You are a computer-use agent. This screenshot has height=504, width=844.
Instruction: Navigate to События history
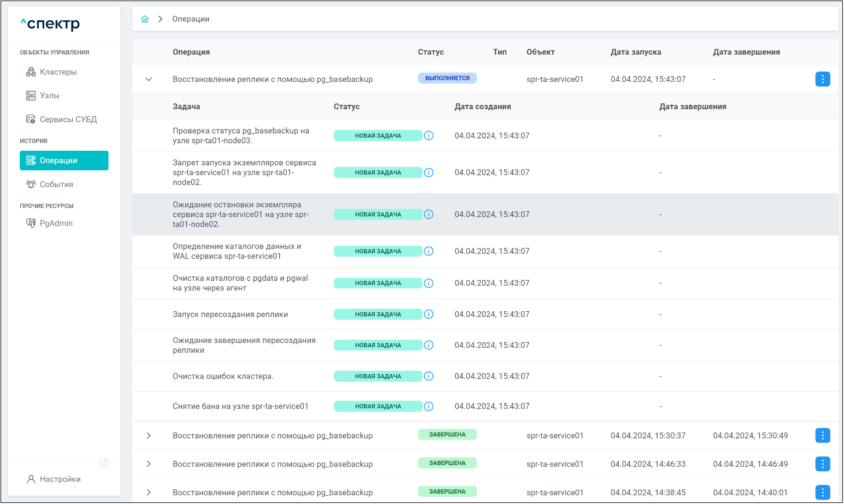pos(56,185)
